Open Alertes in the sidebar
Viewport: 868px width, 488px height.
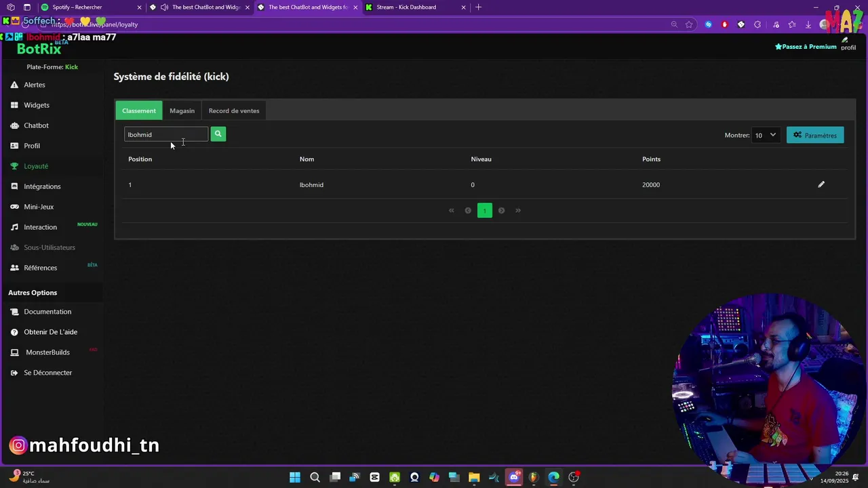point(34,85)
